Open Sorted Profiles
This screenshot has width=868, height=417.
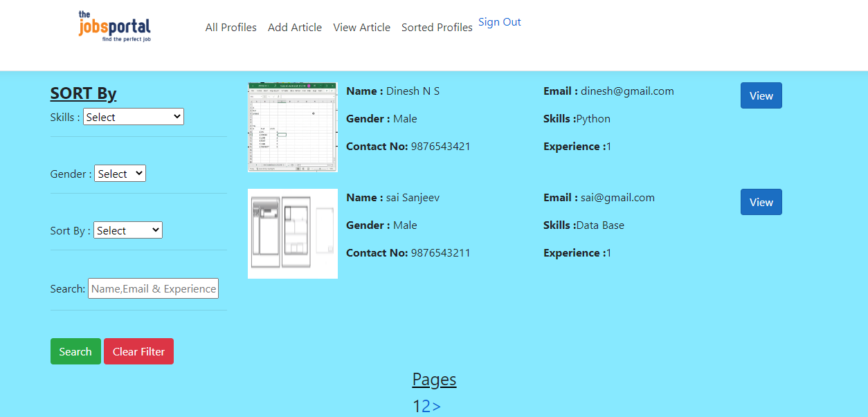pyautogui.click(x=436, y=28)
